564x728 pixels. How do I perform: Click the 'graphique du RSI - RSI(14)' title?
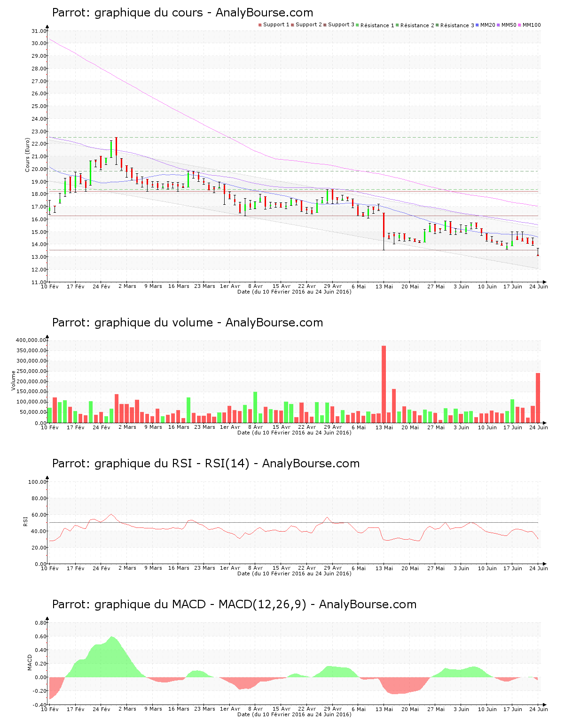click(x=172, y=464)
